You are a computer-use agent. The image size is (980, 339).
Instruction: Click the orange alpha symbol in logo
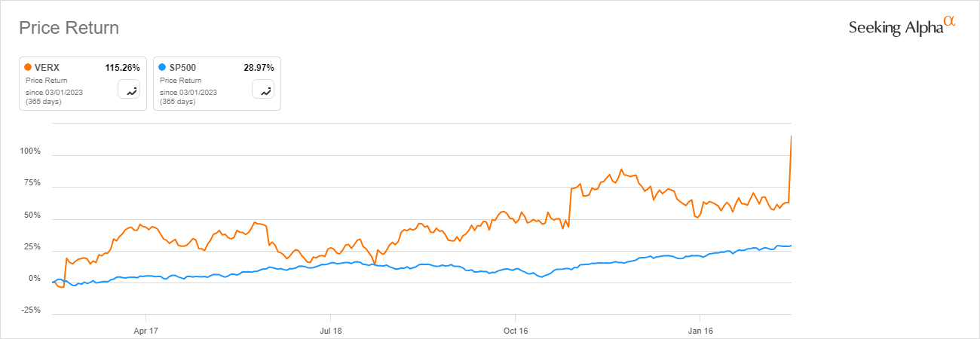click(950, 23)
